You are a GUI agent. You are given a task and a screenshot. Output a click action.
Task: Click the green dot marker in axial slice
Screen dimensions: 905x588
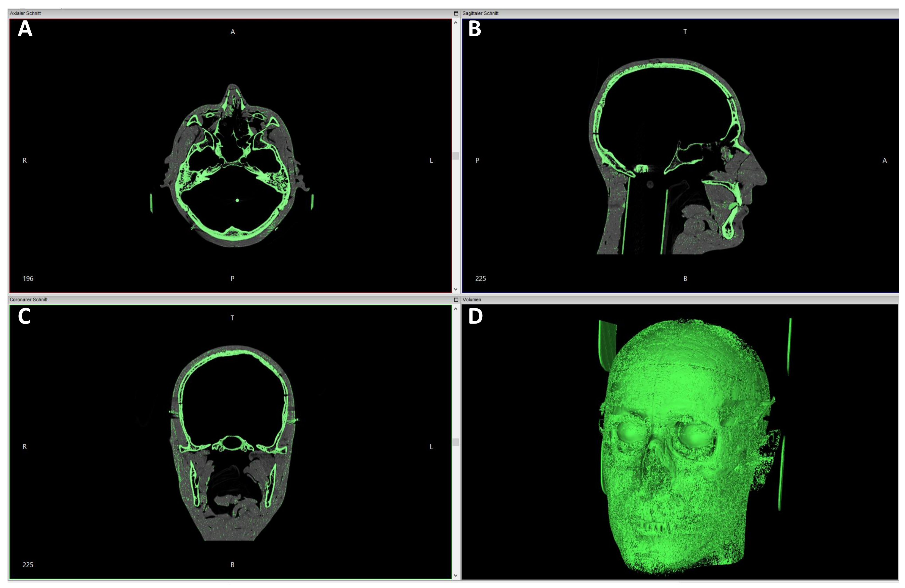click(238, 200)
